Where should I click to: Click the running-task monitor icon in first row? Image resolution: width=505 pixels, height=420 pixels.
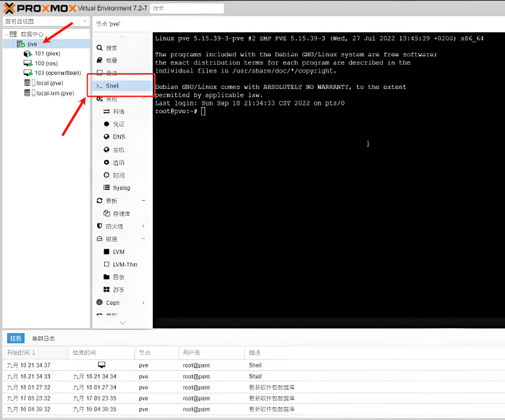[x=102, y=365]
